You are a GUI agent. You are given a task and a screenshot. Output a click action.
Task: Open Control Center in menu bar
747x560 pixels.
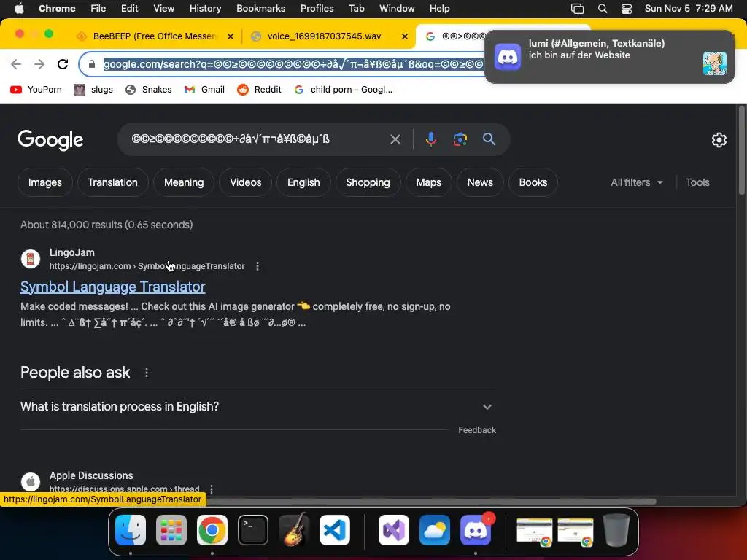coord(627,9)
